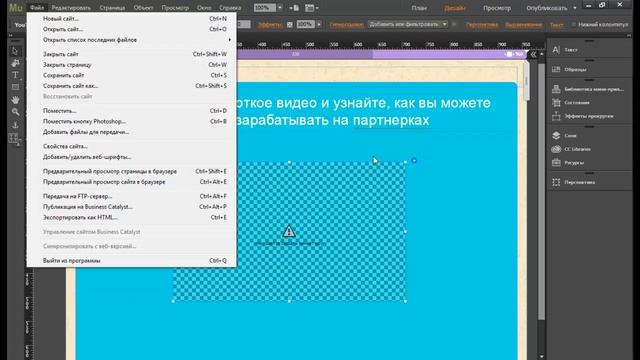
Task: Click the blue options circle beside selected frame
Action: click(x=414, y=160)
